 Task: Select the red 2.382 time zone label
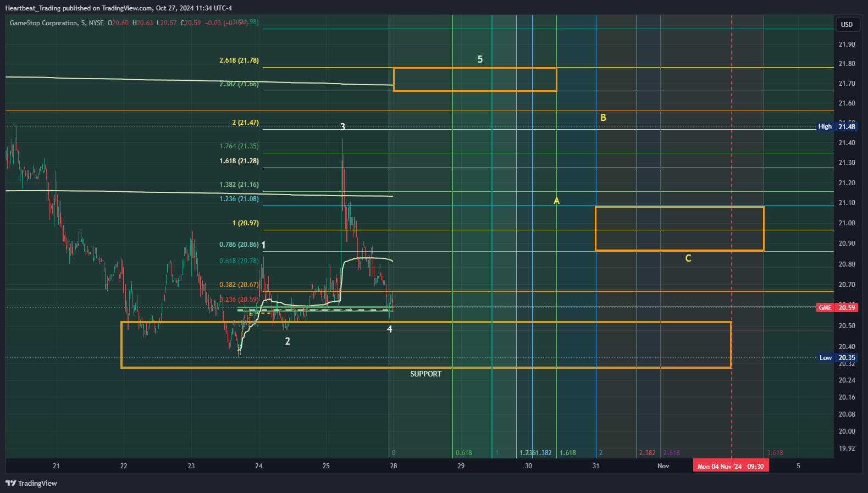[647, 453]
